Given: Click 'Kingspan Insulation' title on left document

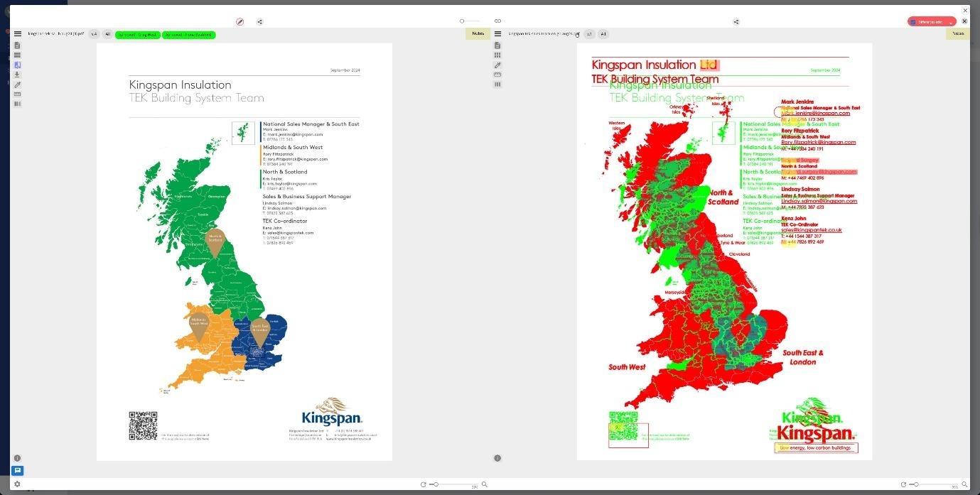Looking at the screenshot, I should click(x=180, y=85).
